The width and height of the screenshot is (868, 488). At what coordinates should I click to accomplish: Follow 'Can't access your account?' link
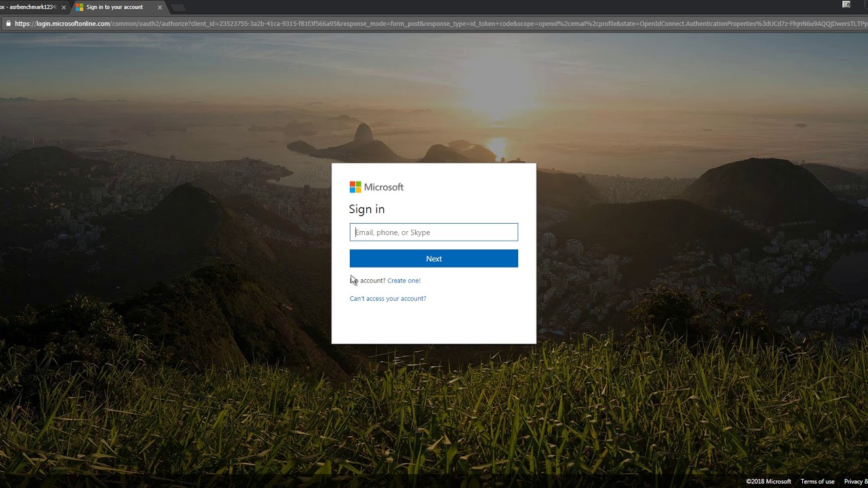pyautogui.click(x=388, y=299)
